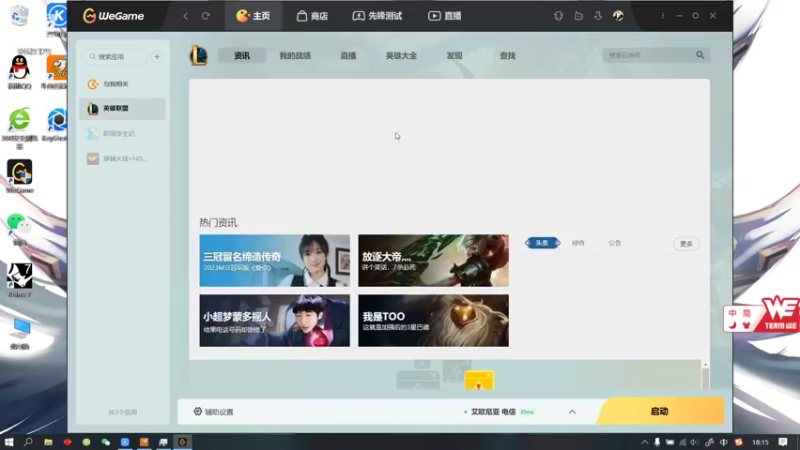Click the magnifier icon in summoner search

tap(700, 55)
